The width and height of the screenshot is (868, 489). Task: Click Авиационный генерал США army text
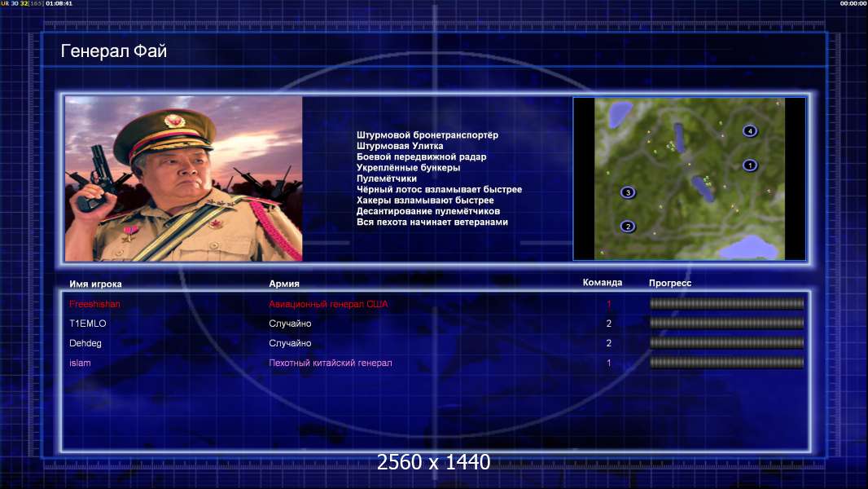tap(328, 304)
